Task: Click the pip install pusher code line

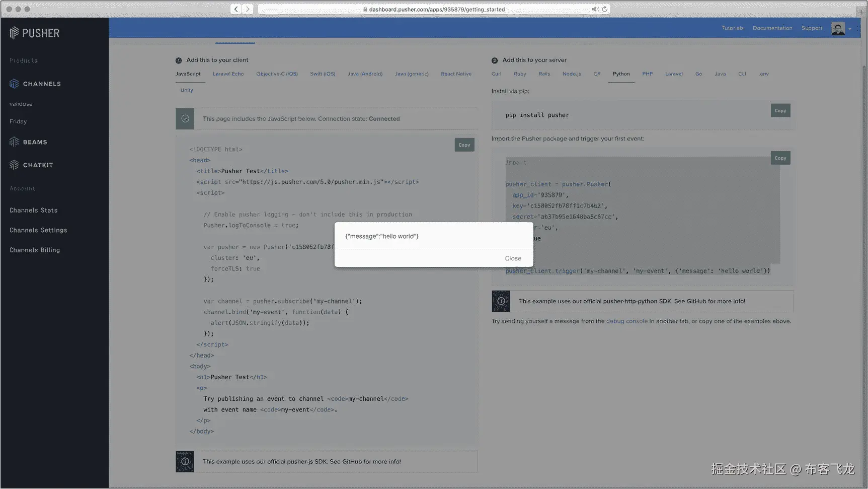Action: [x=537, y=115]
